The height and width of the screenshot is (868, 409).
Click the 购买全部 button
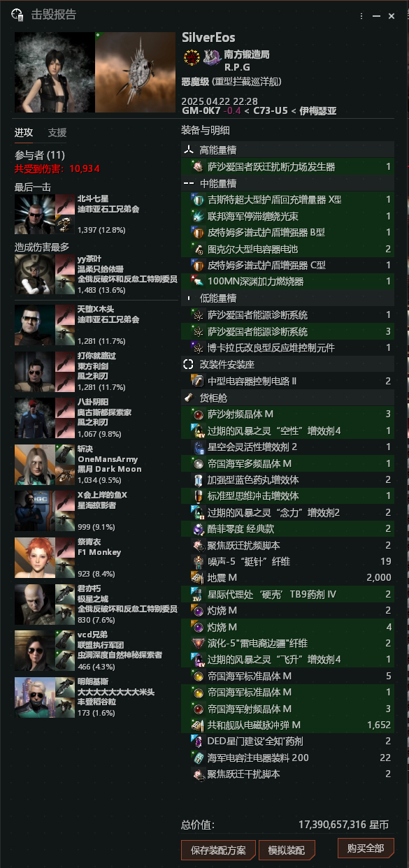(x=365, y=848)
